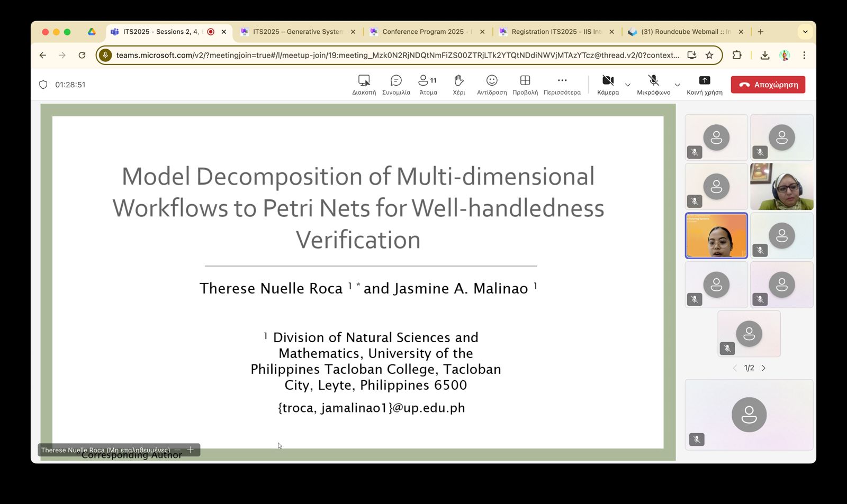Expand the camera options chevron
The height and width of the screenshot is (504, 847).
click(x=628, y=85)
